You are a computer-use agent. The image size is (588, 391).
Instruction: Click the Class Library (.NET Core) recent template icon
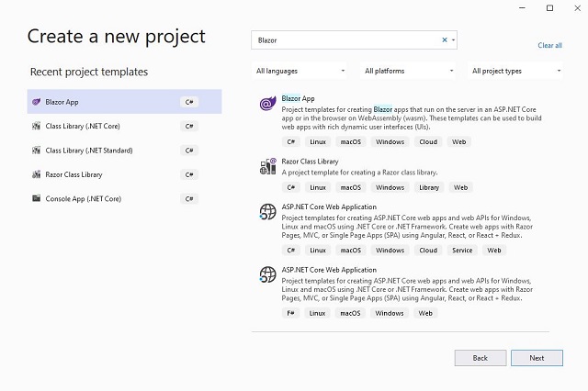[x=37, y=127]
